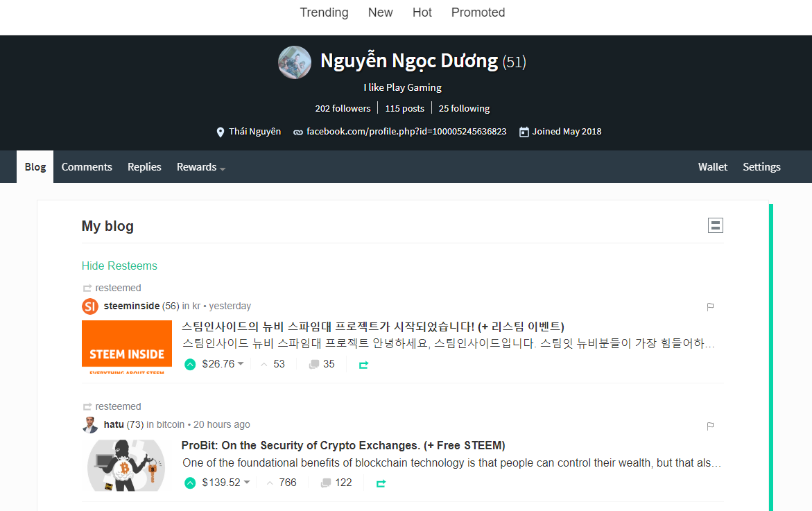Image resolution: width=812 pixels, height=511 pixels.
Task: Toggle Hide Resteems on the blog feed
Action: [x=119, y=266]
